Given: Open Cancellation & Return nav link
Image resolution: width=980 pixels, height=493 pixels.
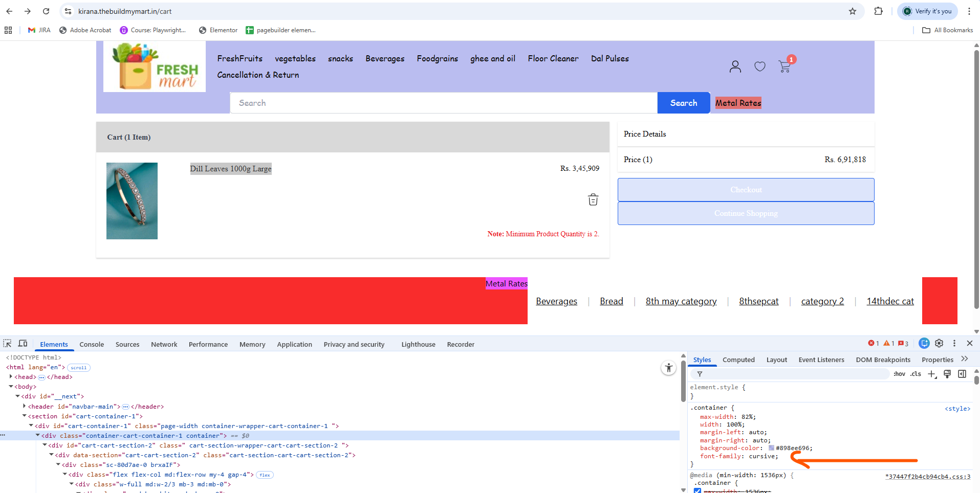Looking at the screenshot, I should (x=258, y=75).
